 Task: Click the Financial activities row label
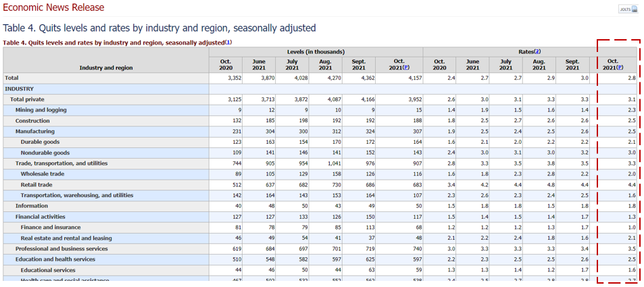pos(41,217)
